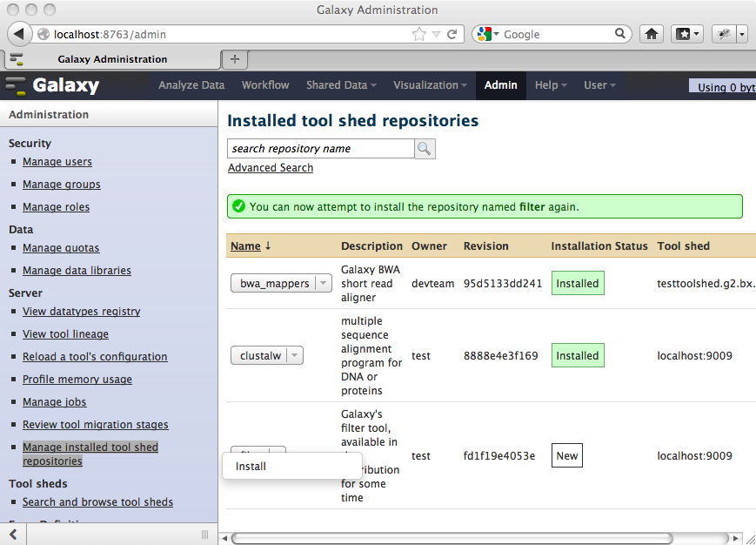Screen dimensions: 756x545
Task: Click the browser back arrow button
Action: (19, 34)
